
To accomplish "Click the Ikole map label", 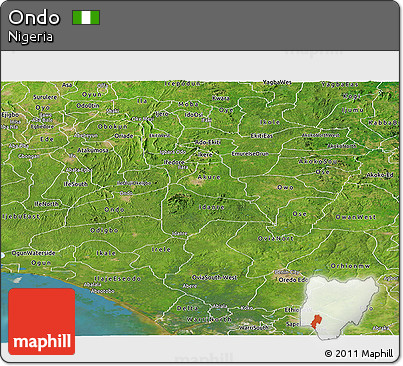I will (x=270, y=122).
